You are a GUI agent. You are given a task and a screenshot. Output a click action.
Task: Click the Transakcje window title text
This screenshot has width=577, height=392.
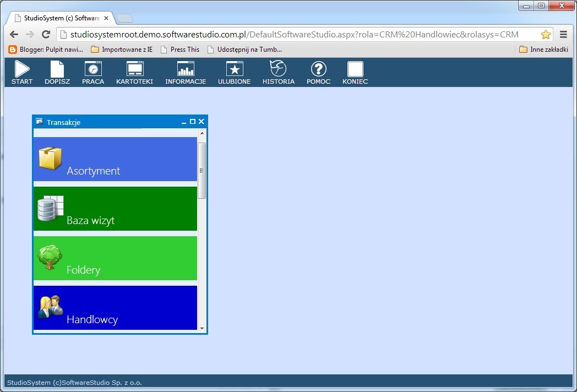(x=64, y=123)
